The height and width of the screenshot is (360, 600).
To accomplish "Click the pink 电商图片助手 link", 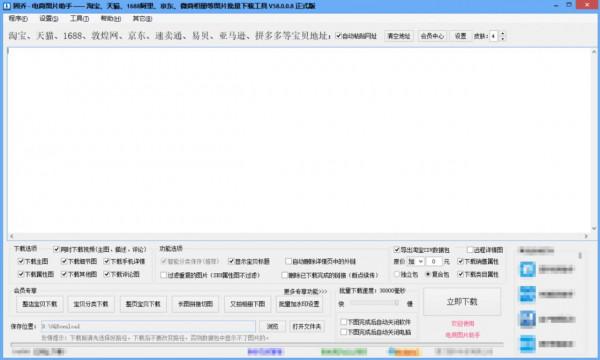I will tap(463, 335).
